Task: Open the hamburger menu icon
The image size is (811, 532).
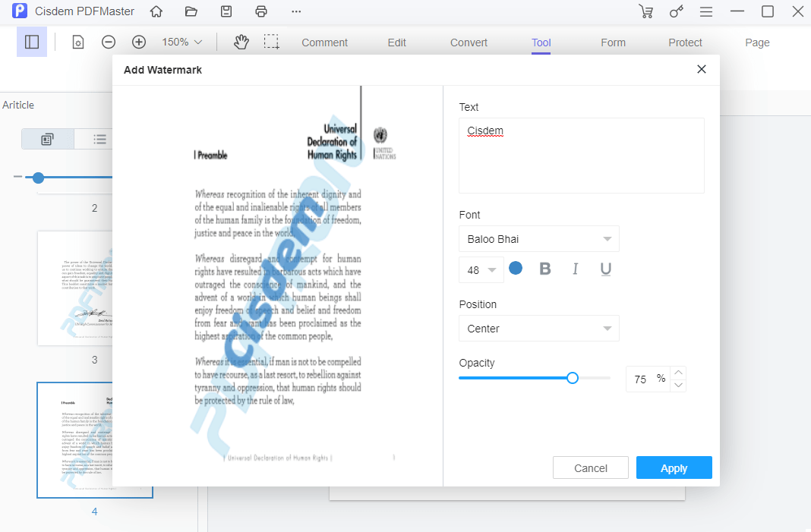Action: [706, 11]
